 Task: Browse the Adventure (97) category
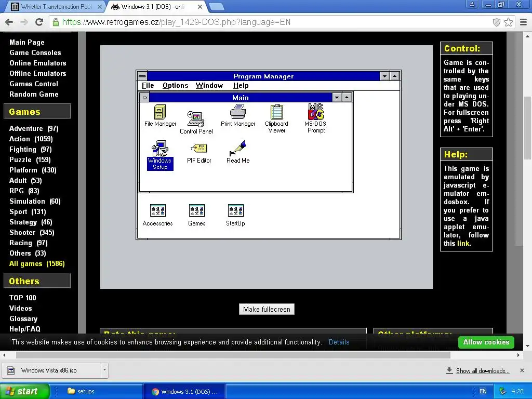click(x=34, y=129)
